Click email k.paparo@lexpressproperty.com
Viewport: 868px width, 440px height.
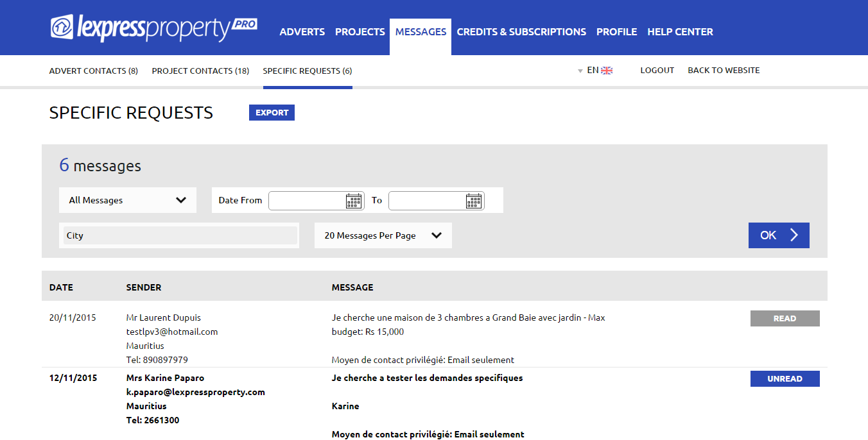(x=196, y=392)
